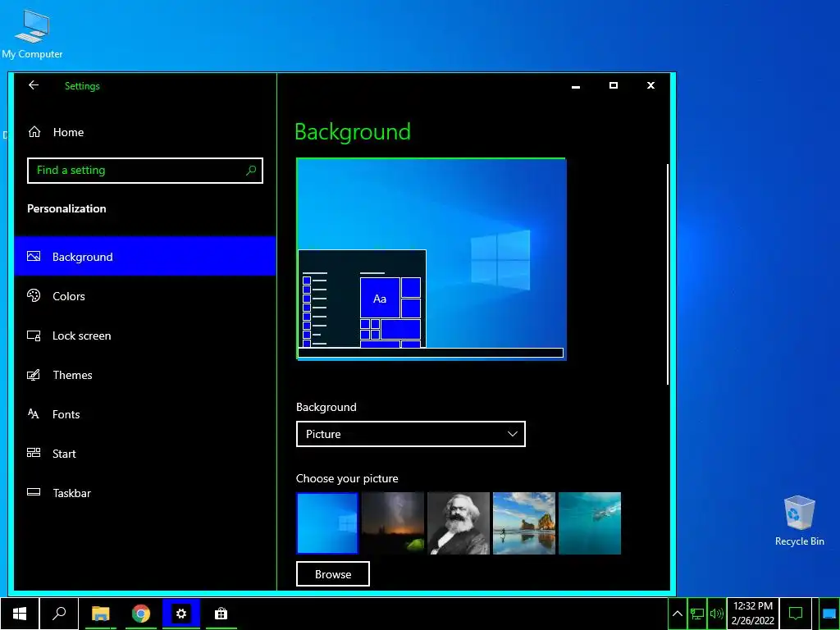Viewport: 840px width, 630px height.
Task: Go back with the Settings back arrow
Action: tap(33, 85)
